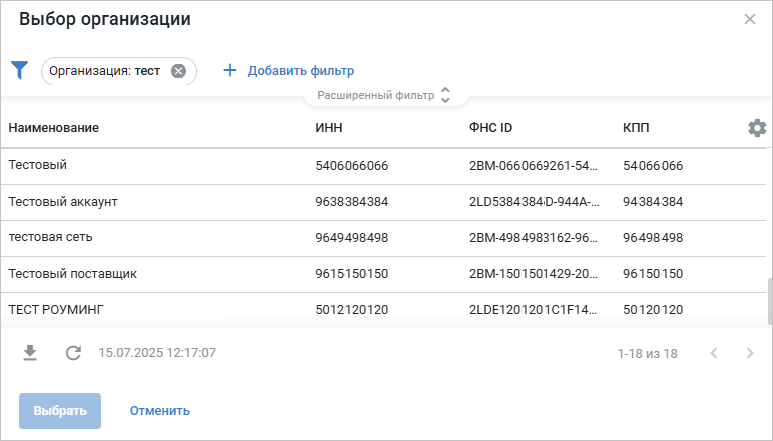Open table column settings gear

tap(757, 128)
